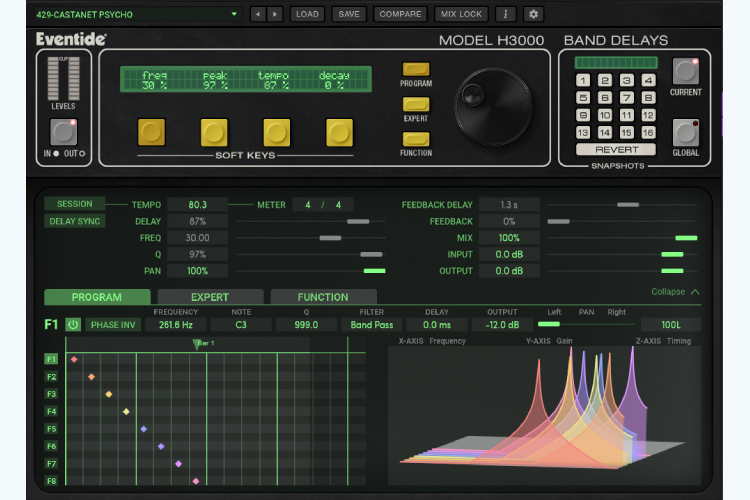Select snapshot 7
The height and width of the screenshot is (500, 750).
coord(627,98)
